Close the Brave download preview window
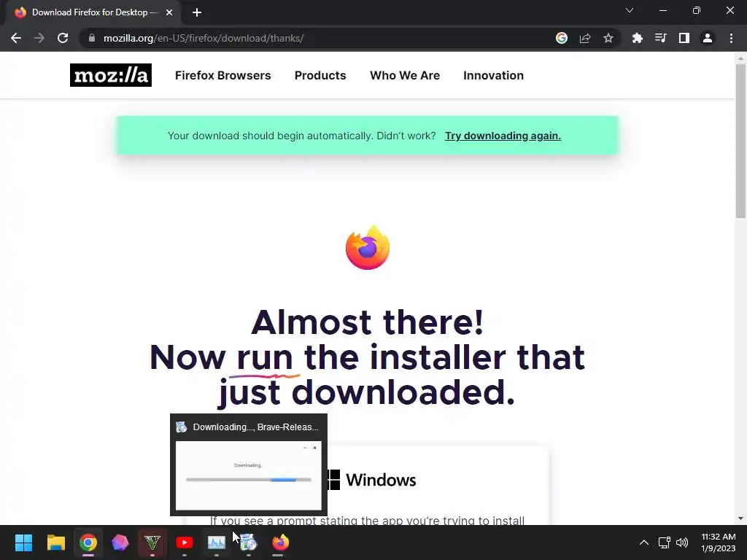747x560 pixels. point(314,448)
